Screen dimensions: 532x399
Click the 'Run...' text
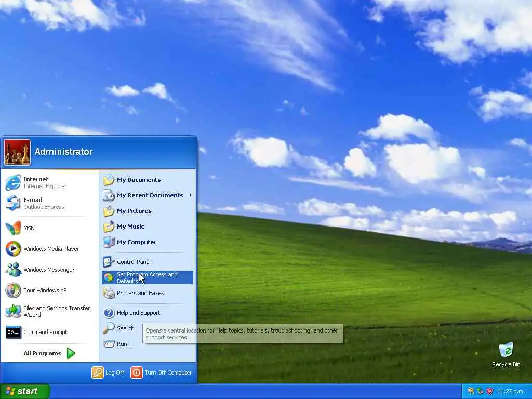(x=125, y=344)
